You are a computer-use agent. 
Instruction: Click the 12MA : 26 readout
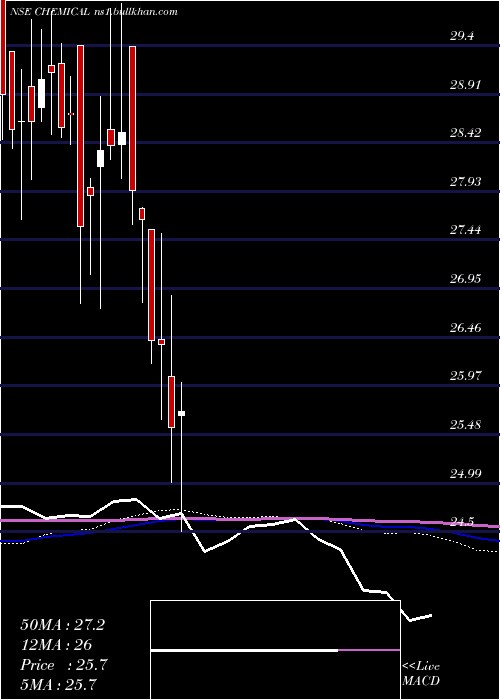click(56, 645)
